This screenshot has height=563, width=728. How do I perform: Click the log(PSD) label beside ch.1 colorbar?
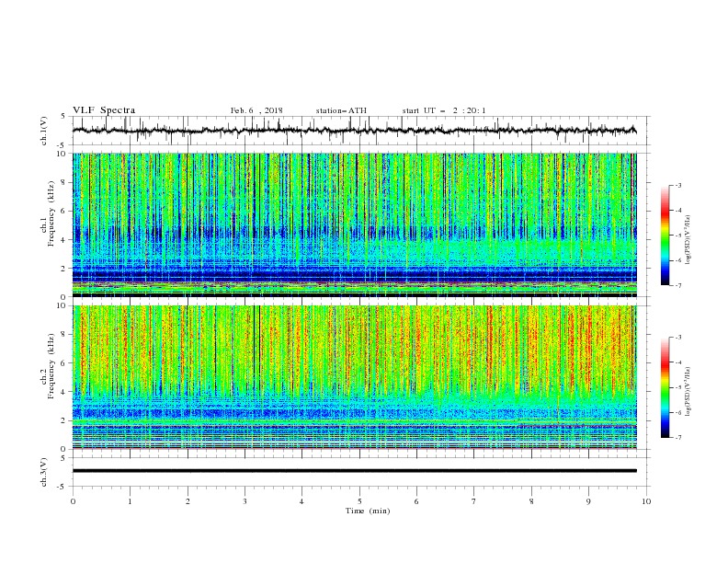(688, 240)
